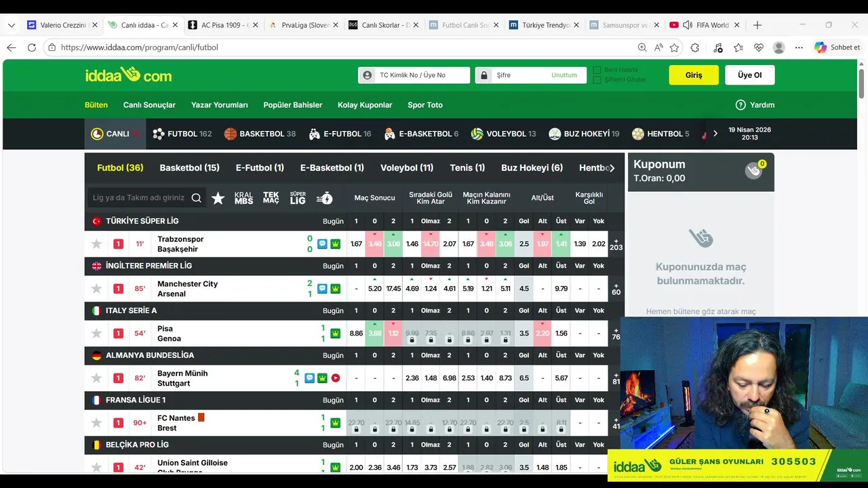Expand sports category bar with right arrow
Viewport: 868px width, 488px height.
click(x=715, y=134)
